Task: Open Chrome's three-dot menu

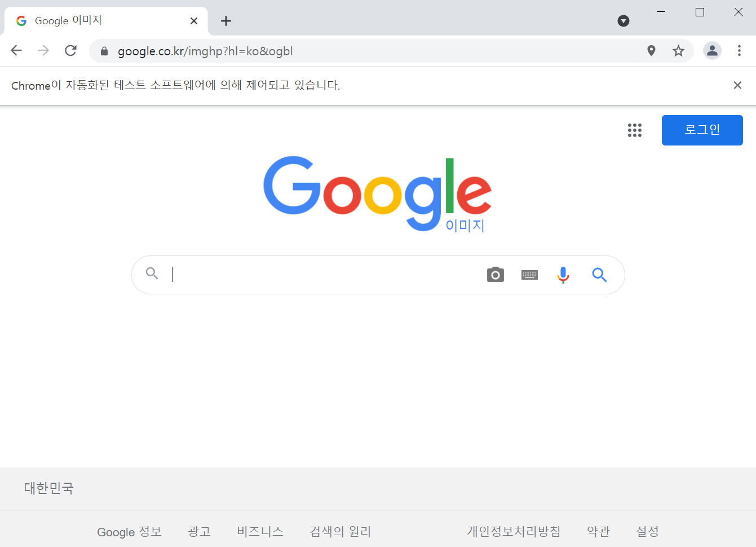Action: (739, 51)
